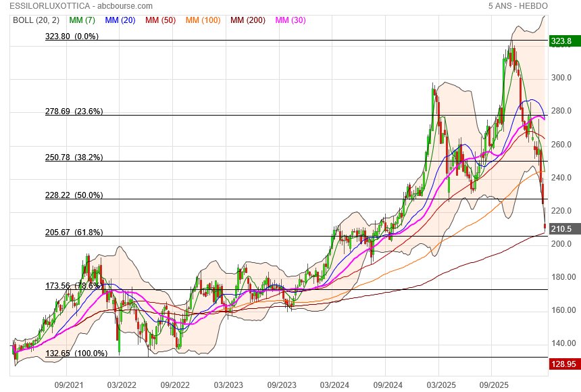Select the green MM (7) legend entry

point(82,20)
